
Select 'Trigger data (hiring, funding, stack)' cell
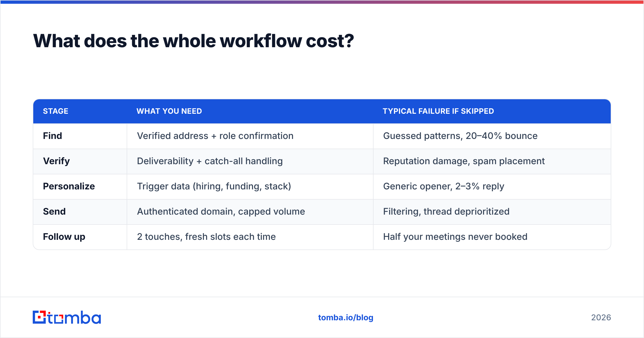tap(250, 186)
